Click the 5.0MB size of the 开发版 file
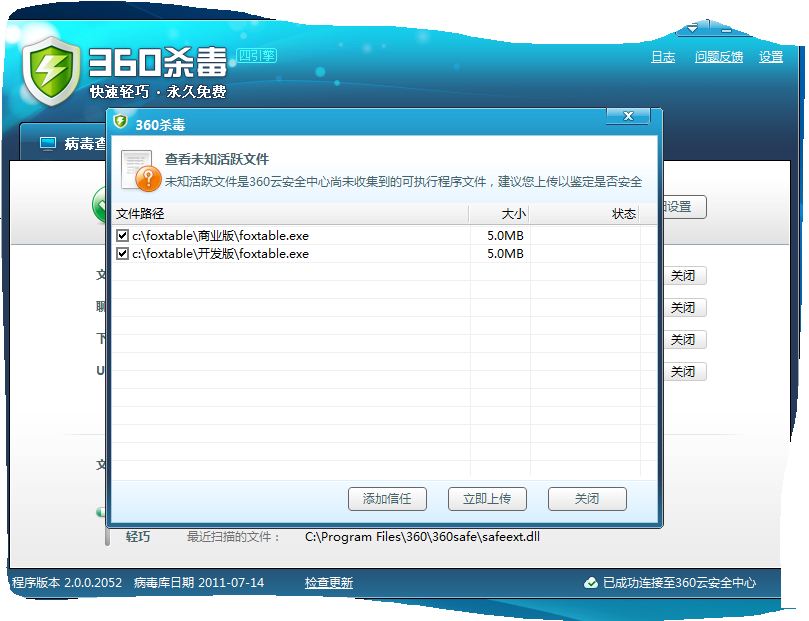This screenshot has width=809, height=621. (x=505, y=254)
